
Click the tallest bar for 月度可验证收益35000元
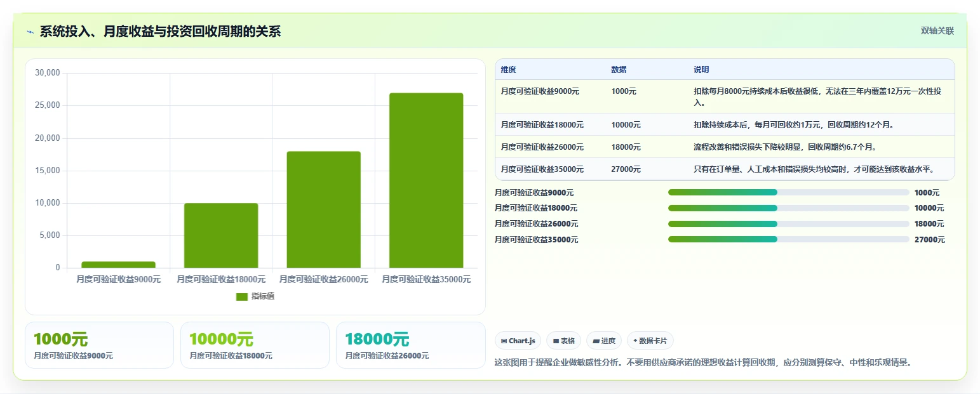tap(426, 180)
